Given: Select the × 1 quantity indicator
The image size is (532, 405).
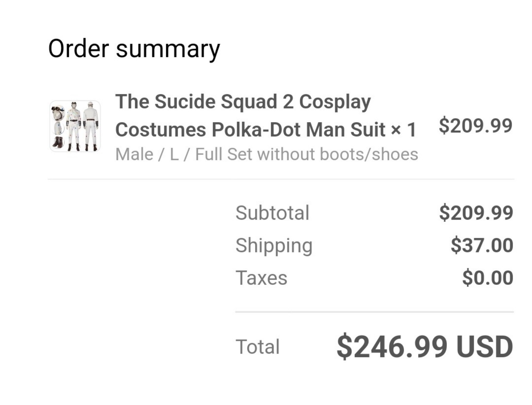Looking at the screenshot, I should tap(403, 129).
